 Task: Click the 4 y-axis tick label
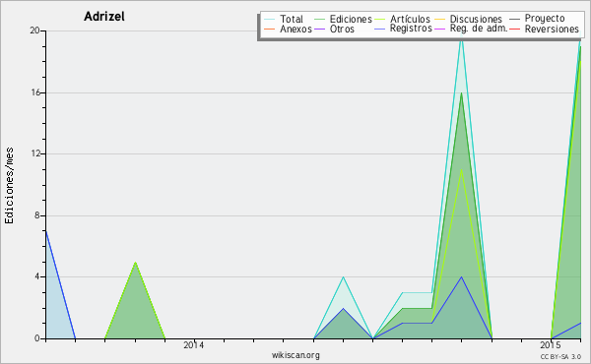37,276
